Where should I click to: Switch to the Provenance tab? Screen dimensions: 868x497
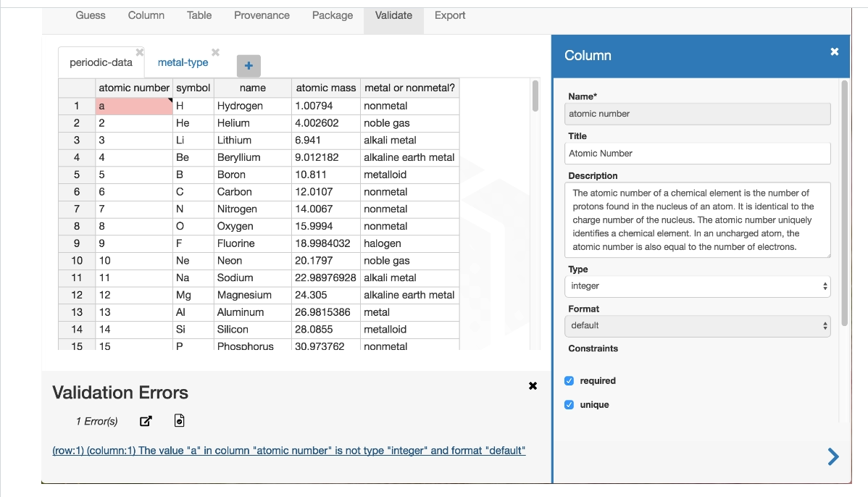[262, 14]
